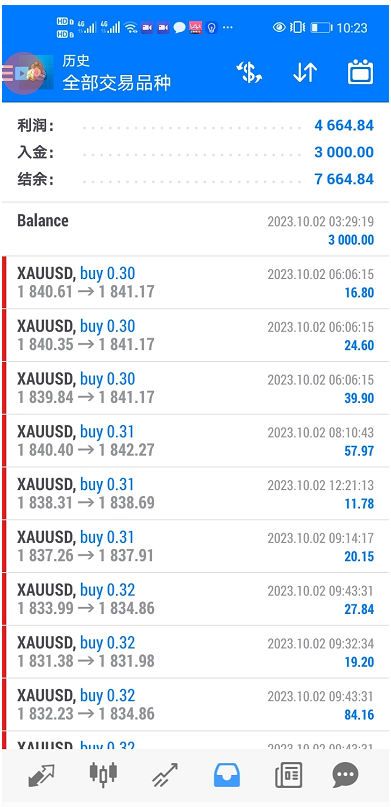Select the History inbox tray icon
This screenshot has height=807, width=391.
(227, 775)
